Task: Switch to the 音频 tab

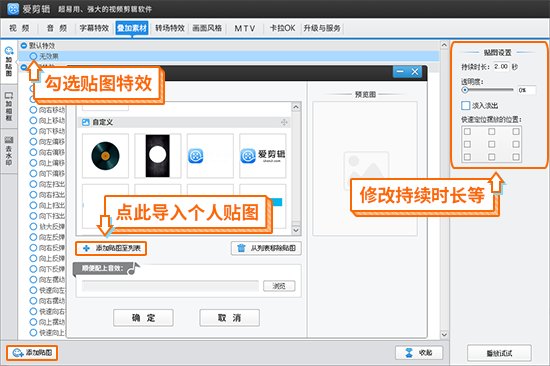Action: (x=57, y=28)
